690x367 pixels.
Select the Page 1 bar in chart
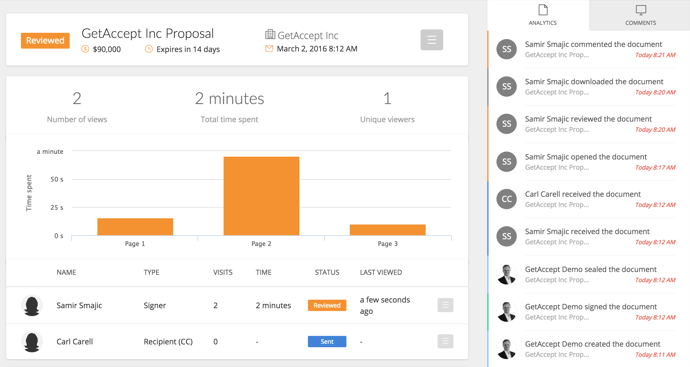tap(135, 227)
